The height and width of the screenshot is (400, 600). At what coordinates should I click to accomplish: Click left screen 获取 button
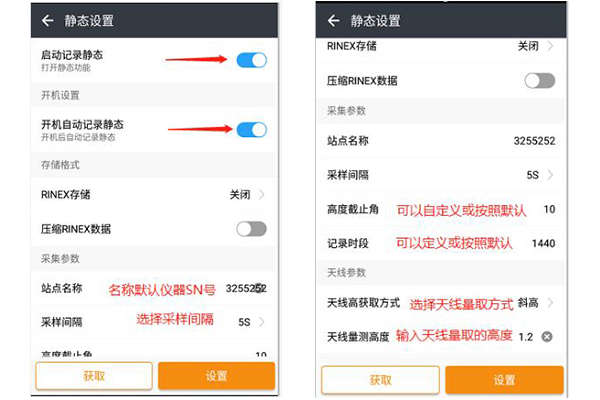94,376
